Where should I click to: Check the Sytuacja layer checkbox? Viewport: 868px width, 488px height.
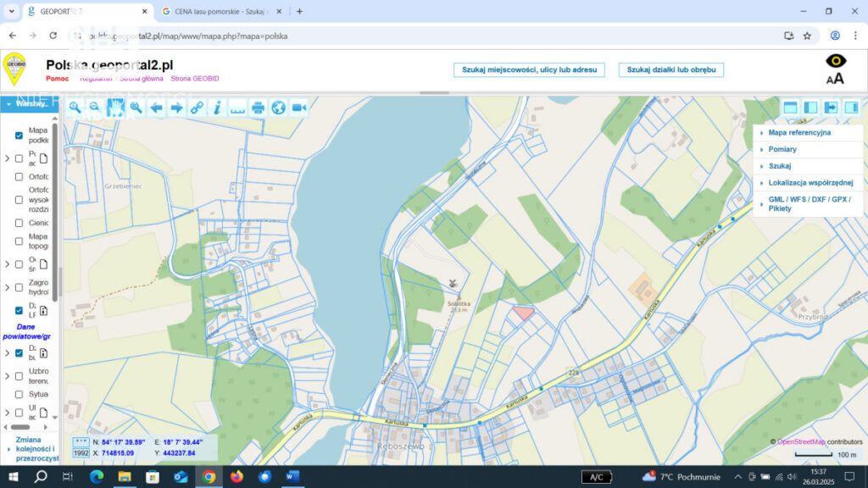click(19, 394)
